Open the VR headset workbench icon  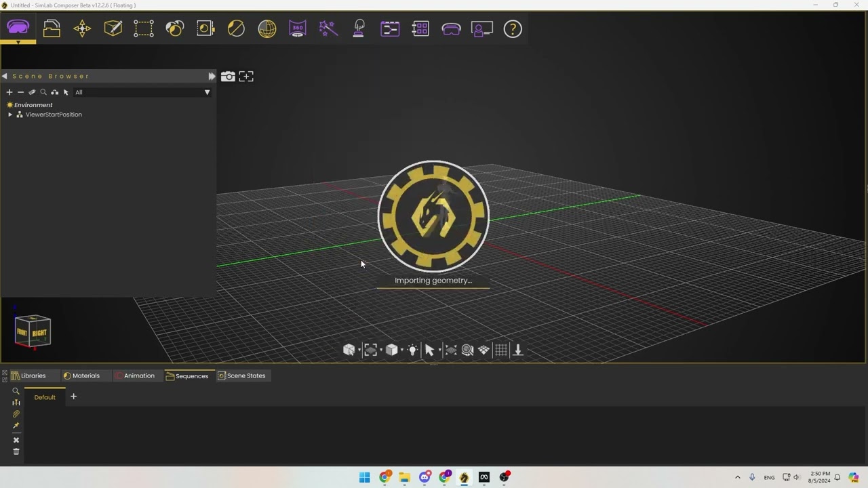tap(18, 28)
